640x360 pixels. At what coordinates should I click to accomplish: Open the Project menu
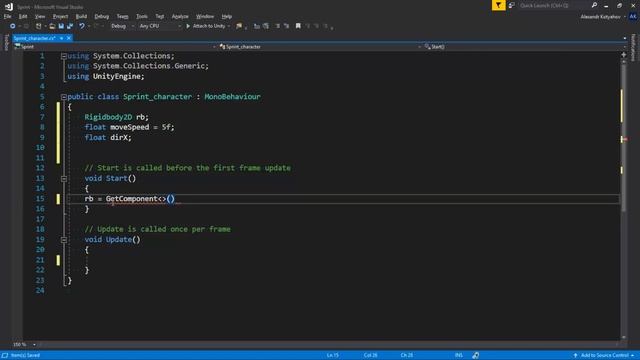point(60,16)
